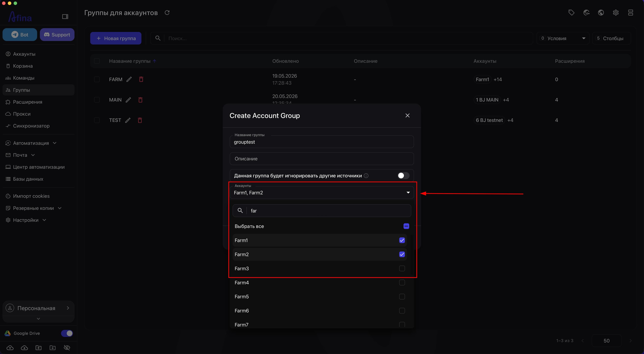The image size is (644, 354).
Task: Check the Farm3 account checkbox
Action: pos(402,268)
